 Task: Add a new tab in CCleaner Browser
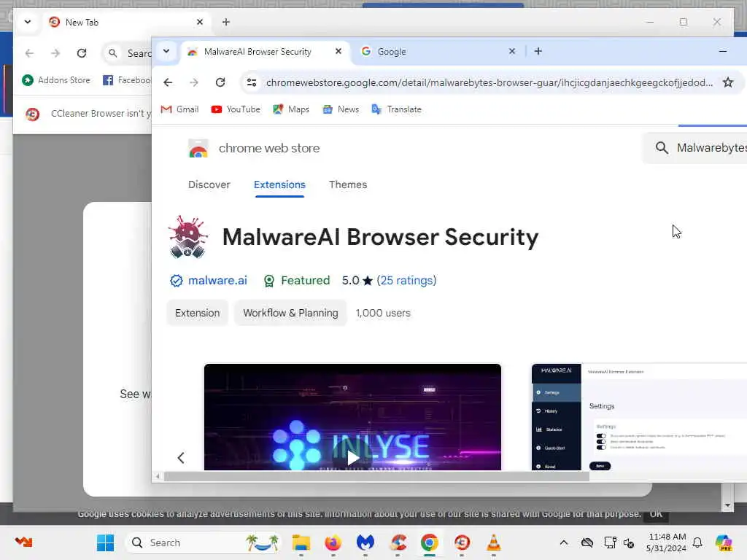coord(226,22)
